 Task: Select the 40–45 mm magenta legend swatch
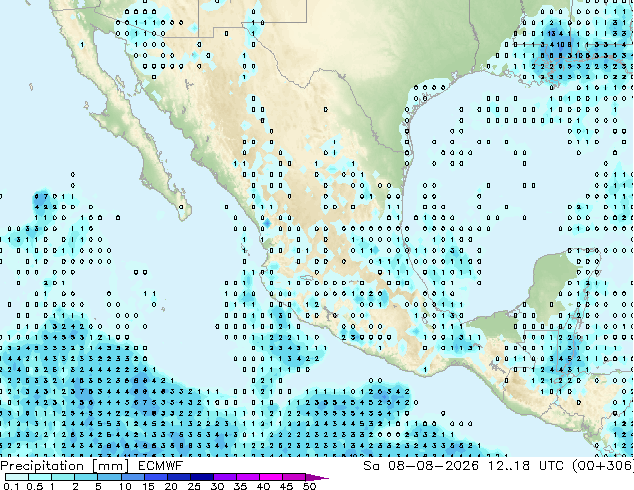(x=271, y=477)
